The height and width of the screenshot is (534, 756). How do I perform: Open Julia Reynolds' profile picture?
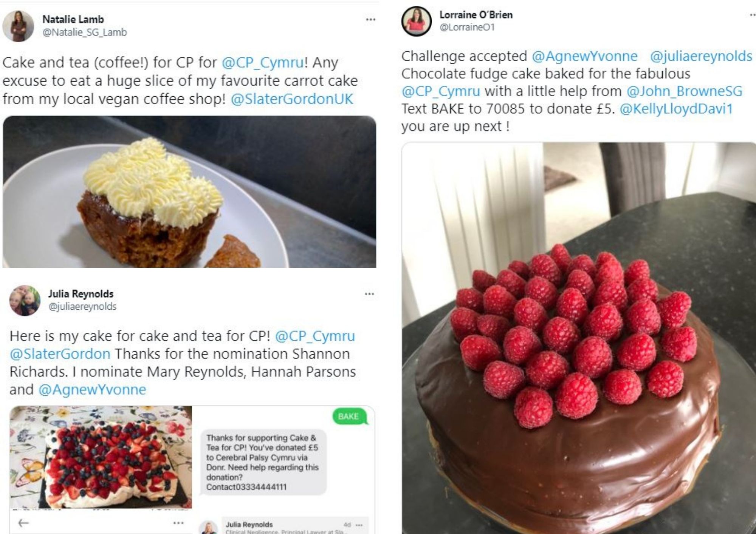(25, 300)
